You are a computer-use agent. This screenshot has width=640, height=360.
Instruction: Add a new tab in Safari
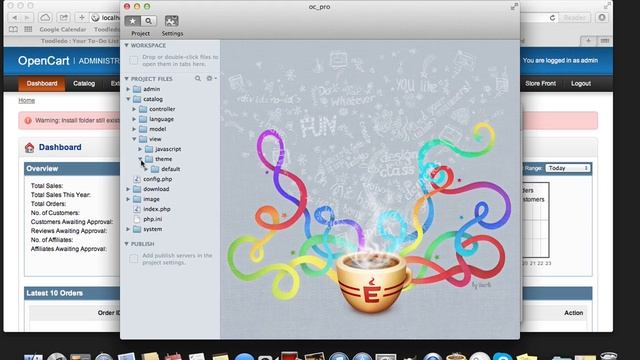click(x=588, y=40)
